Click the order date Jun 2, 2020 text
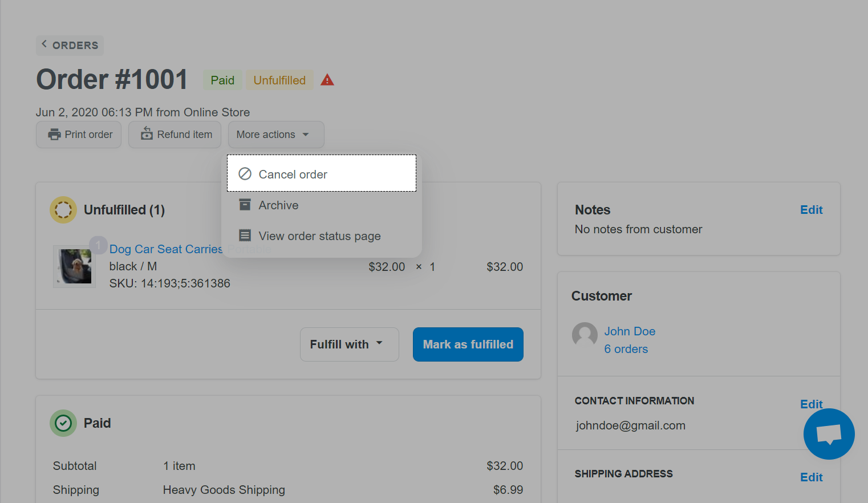The width and height of the screenshot is (868, 503). (143, 112)
